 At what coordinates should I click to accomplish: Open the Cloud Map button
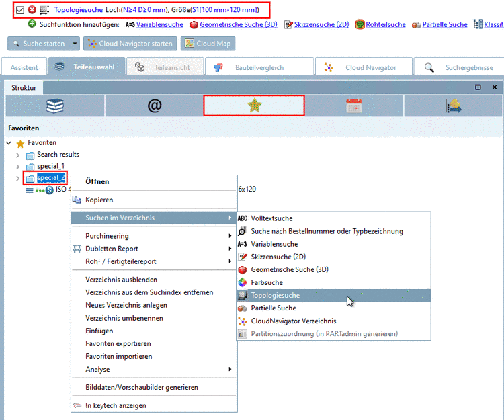pos(208,44)
